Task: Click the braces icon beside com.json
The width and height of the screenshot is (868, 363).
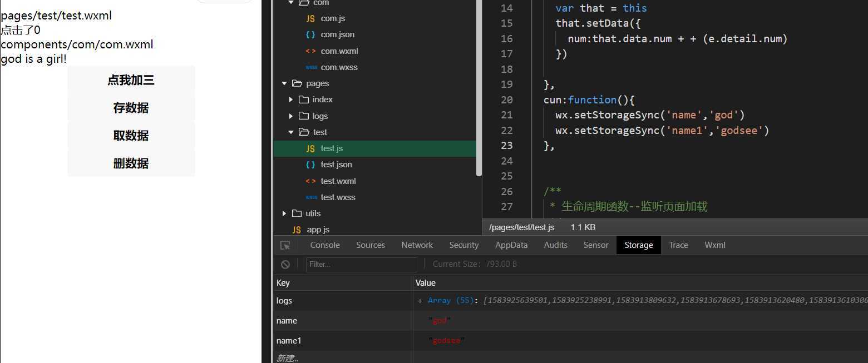Action: coord(310,34)
